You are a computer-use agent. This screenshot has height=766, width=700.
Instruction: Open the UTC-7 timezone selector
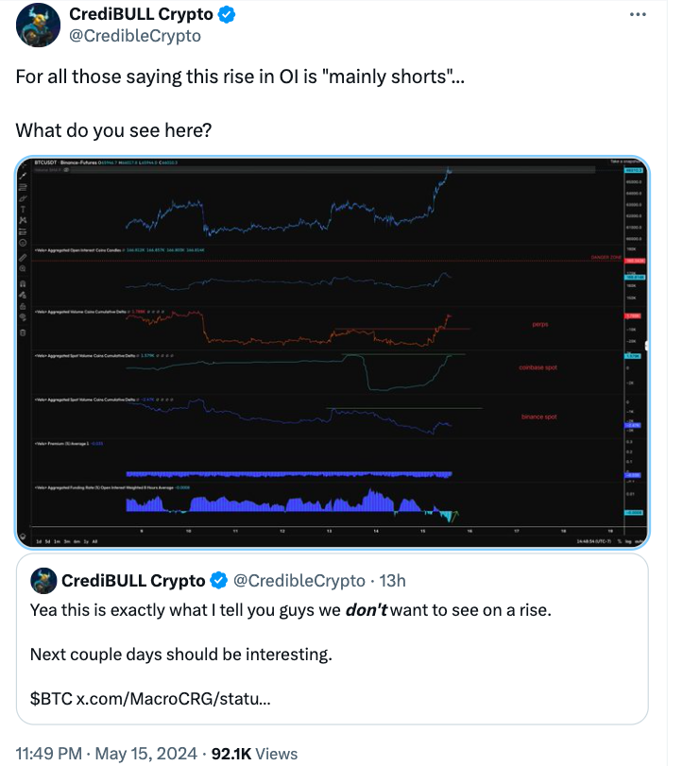[x=594, y=541]
